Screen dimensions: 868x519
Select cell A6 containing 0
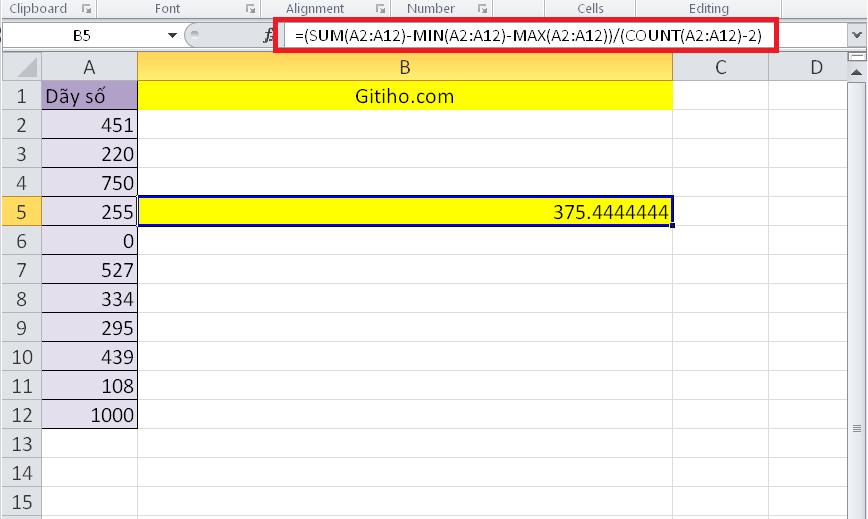[90, 240]
